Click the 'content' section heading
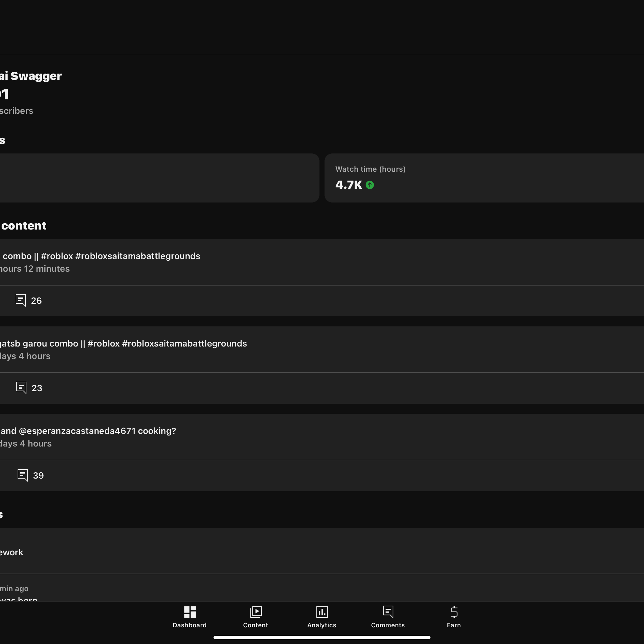The width and height of the screenshot is (644, 644). (24, 226)
